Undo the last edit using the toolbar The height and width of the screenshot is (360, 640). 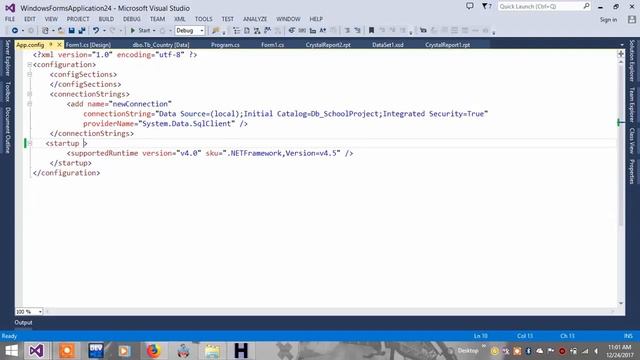tap(96, 31)
